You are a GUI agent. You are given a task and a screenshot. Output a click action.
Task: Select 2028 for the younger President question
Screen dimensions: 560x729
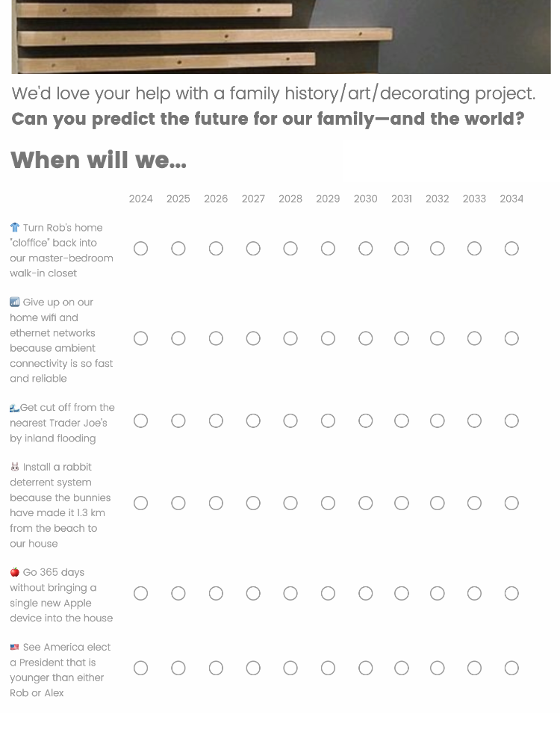[290, 668]
